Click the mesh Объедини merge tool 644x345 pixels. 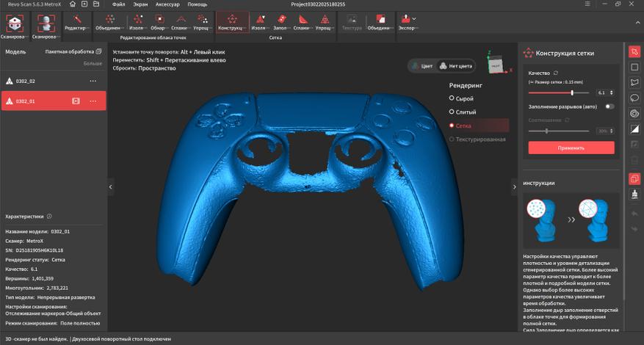coord(380,22)
